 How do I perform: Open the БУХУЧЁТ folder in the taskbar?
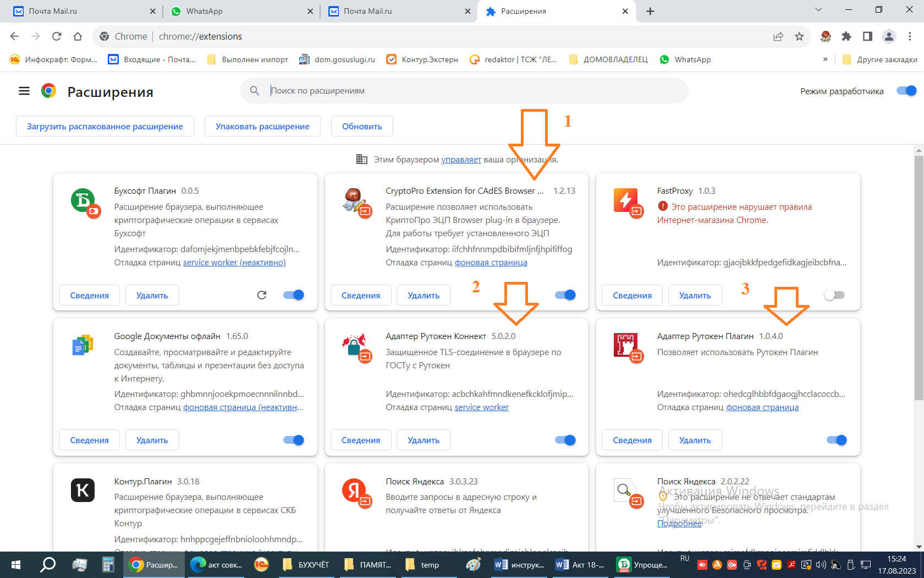[306, 565]
